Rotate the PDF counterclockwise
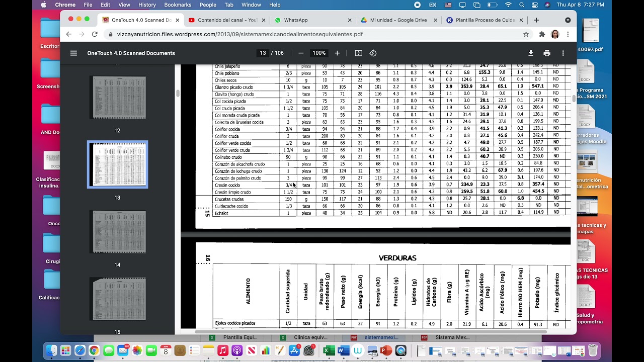This screenshot has width=644, height=362. click(x=373, y=53)
